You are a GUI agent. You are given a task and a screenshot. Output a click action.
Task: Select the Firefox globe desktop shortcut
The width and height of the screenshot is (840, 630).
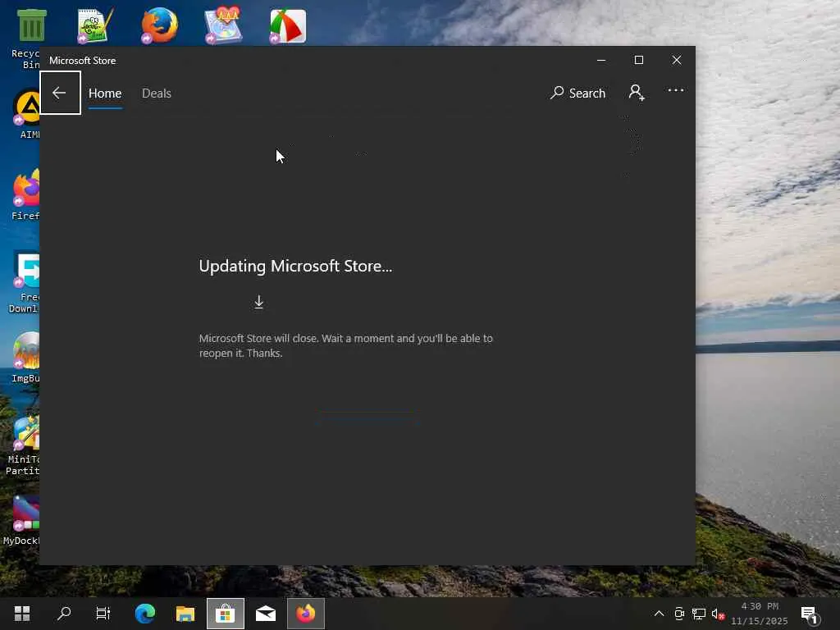[x=159, y=25]
